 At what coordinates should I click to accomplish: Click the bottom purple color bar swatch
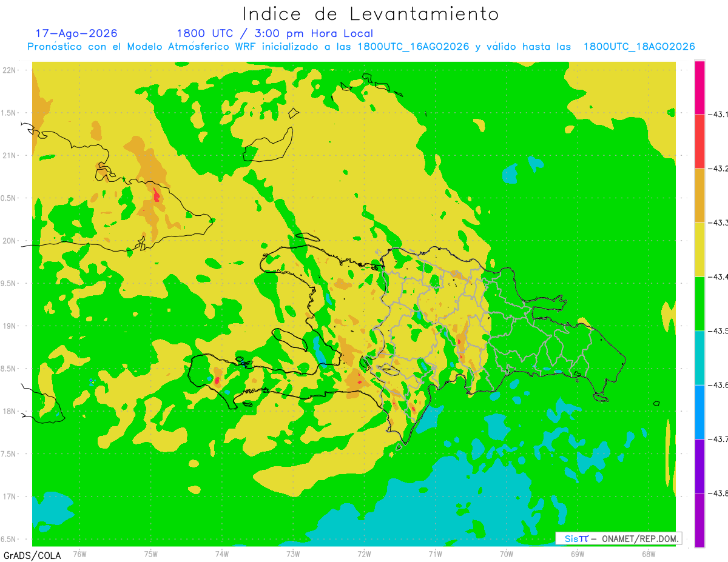699,520
